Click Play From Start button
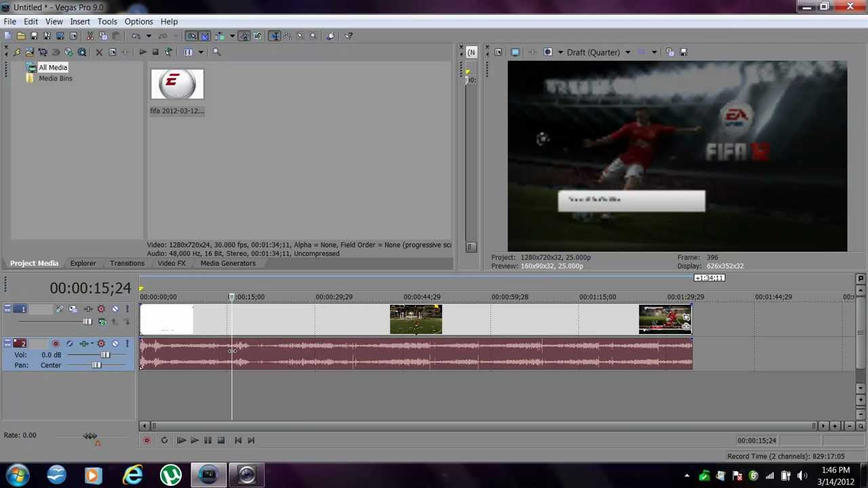 pos(181,441)
